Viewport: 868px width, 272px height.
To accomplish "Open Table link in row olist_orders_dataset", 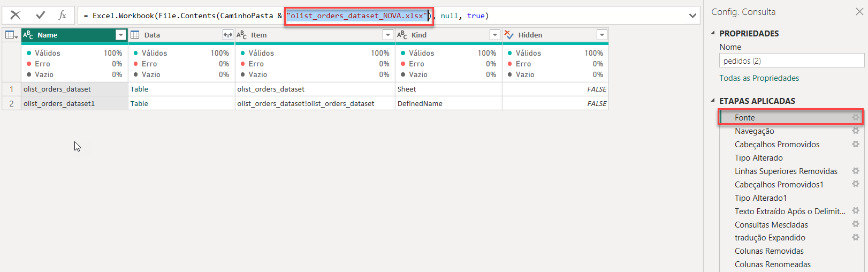I will [x=139, y=89].
